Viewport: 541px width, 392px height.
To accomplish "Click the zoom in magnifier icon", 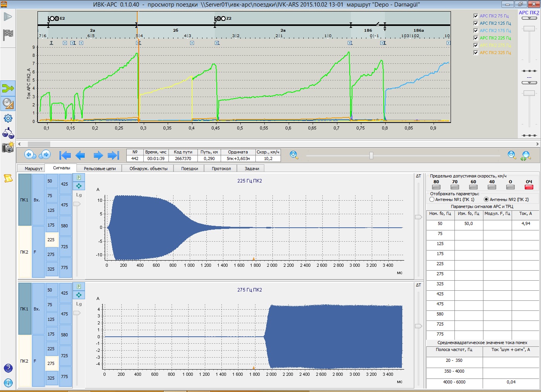I will coord(294,155).
